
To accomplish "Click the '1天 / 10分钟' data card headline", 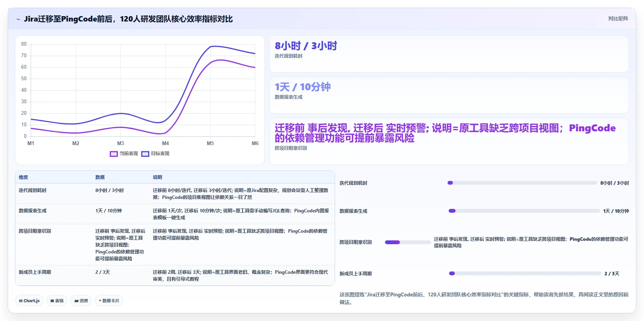I will [x=303, y=87].
